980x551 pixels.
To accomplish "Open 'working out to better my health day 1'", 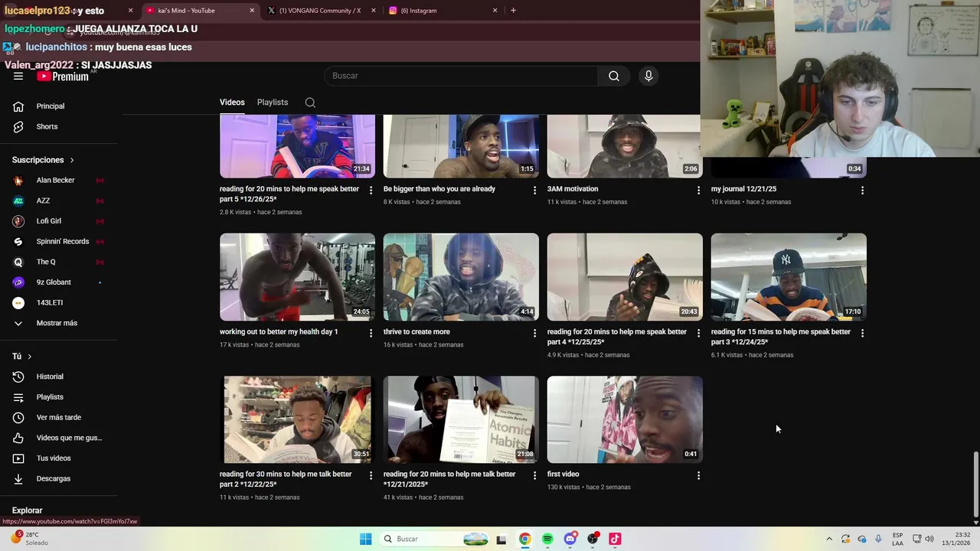I will point(279,332).
